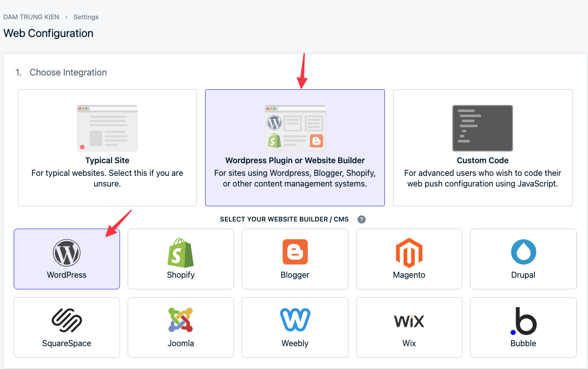This screenshot has height=369, width=588.
Task: Click 'SELECT YOUR WEBSITE BUILDER / CMS' heading
Action: [284, 219]
